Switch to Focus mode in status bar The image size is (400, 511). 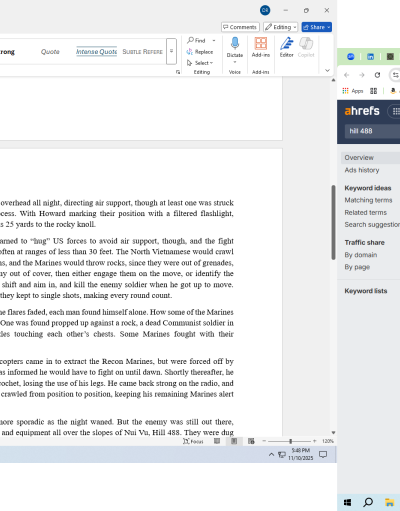tap(193, 441)
